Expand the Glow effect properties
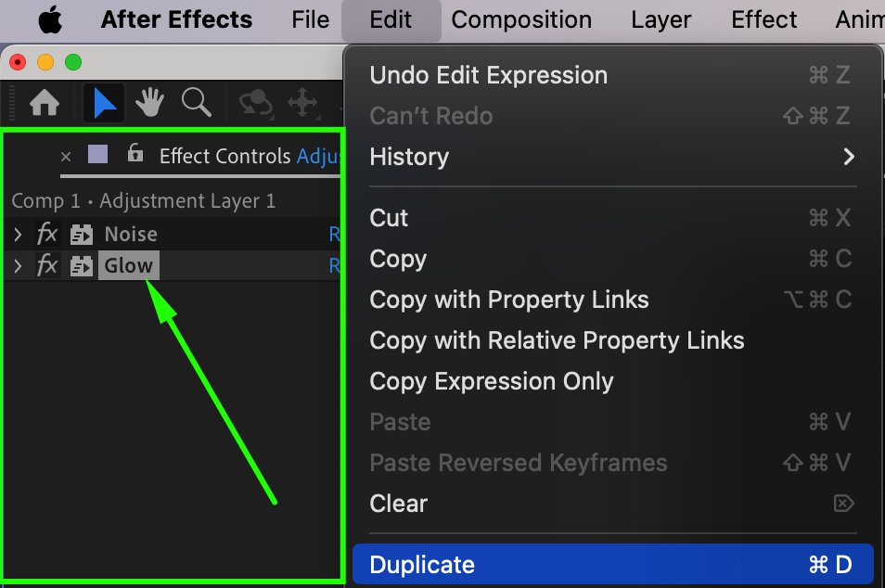Viewport: 885px width, 588px height. [18, 266]
